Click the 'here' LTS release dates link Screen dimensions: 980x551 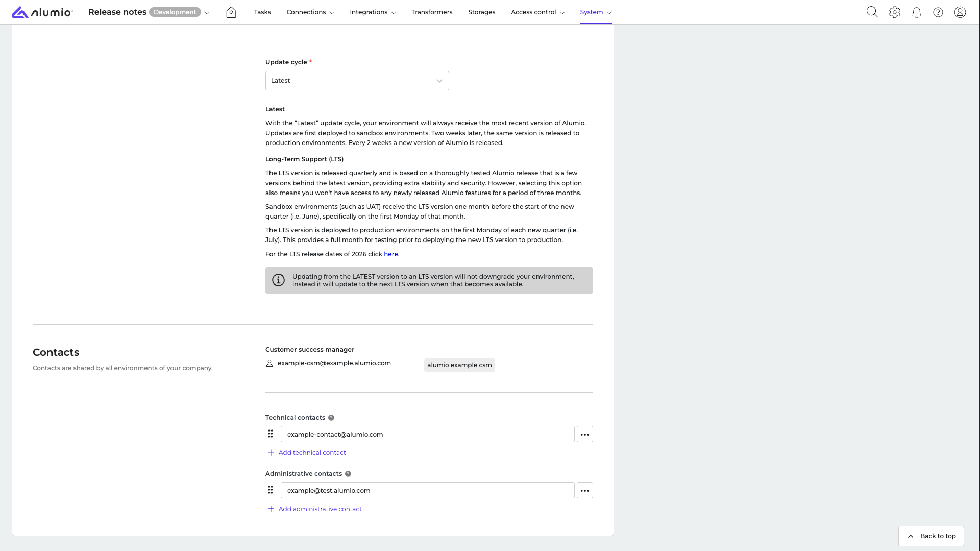click(391, 254)
